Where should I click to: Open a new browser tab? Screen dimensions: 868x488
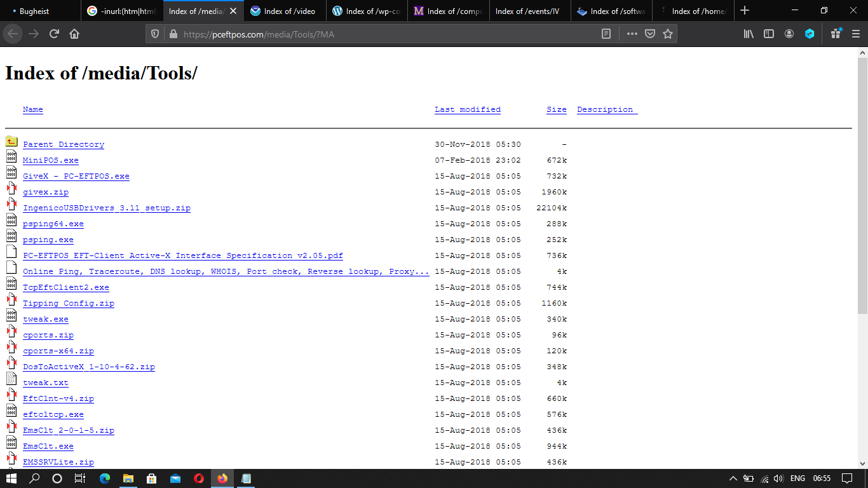745,11
